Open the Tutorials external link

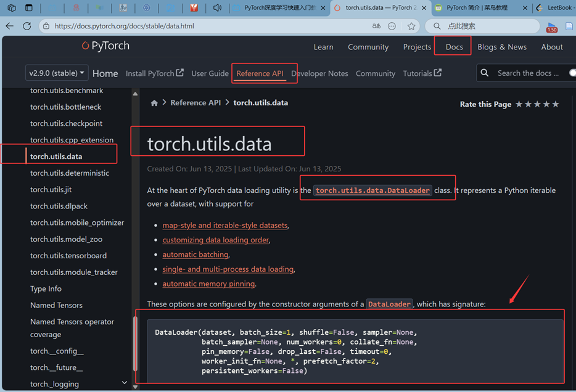[x=422, y=73]
